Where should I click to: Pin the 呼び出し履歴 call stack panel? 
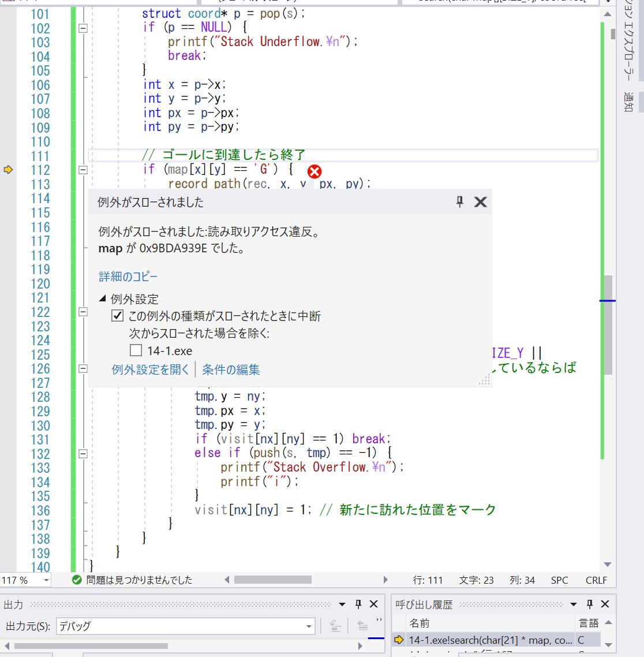pyautogui.click(x=589, y=604)
